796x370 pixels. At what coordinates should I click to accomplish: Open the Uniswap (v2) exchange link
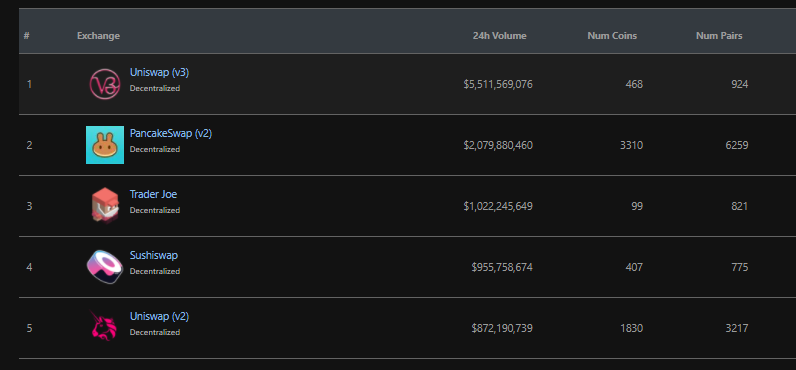[x=159, y=316]
